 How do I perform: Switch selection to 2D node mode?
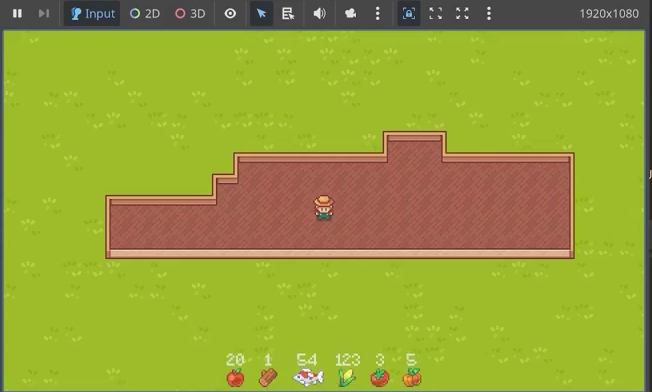[x=145, y=13]
